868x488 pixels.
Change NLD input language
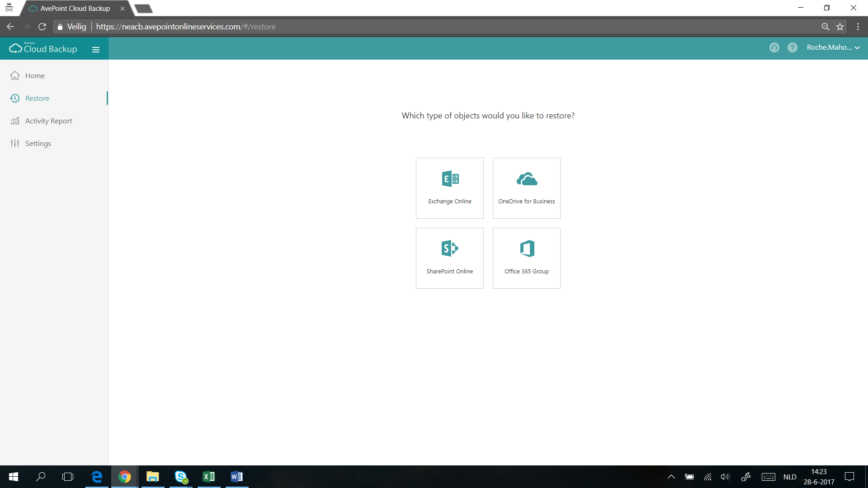click(790, 477)
